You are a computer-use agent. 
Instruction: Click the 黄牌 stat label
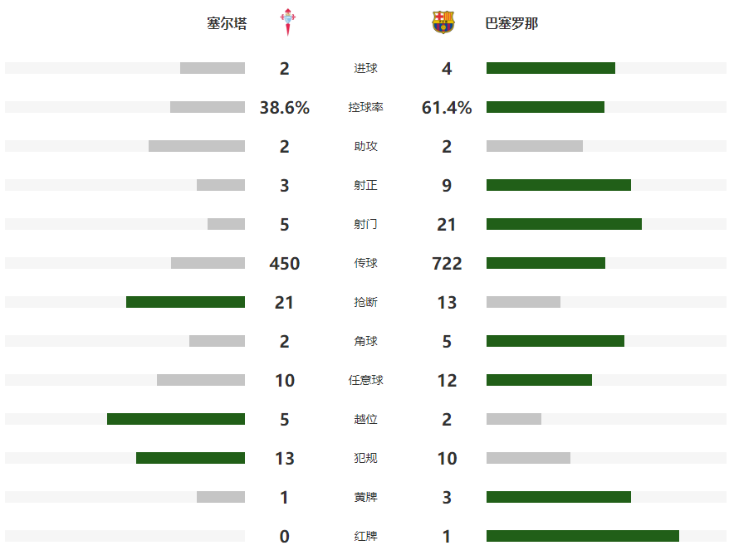[365, 497]
